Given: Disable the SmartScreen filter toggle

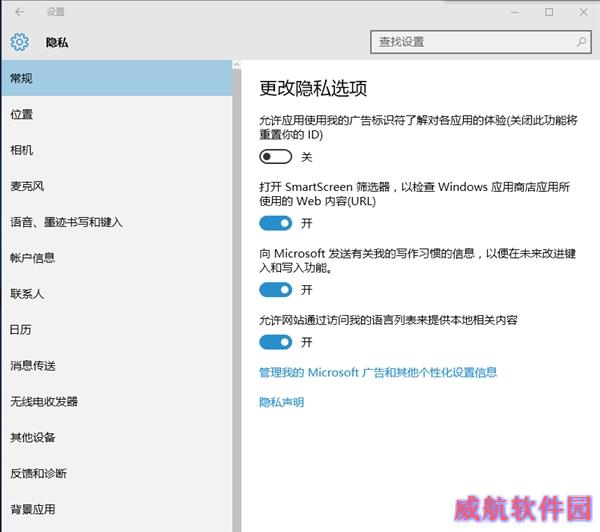Looking at the screenshot, I should 276,223.
